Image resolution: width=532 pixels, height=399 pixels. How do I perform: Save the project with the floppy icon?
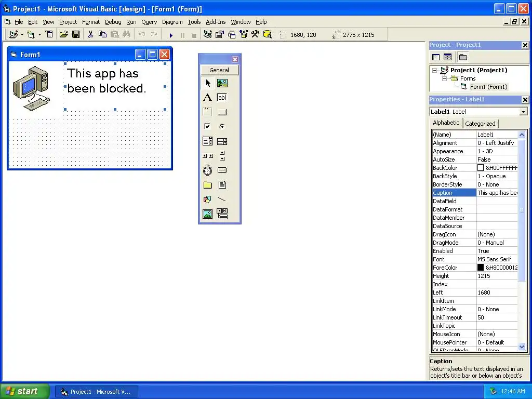76,35
